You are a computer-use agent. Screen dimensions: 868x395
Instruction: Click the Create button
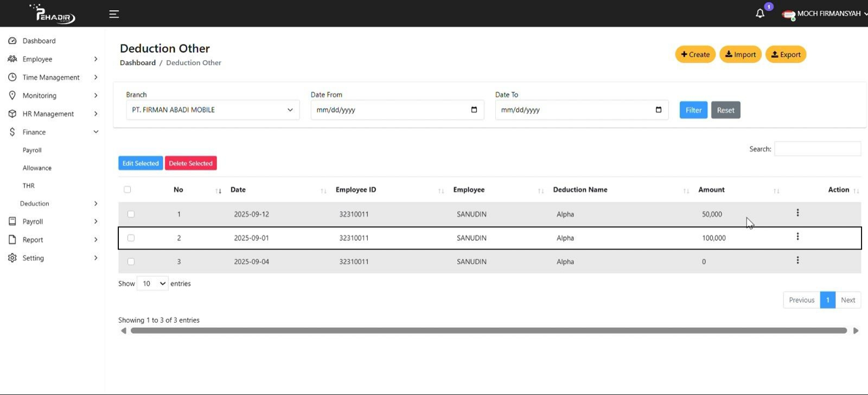695,54
